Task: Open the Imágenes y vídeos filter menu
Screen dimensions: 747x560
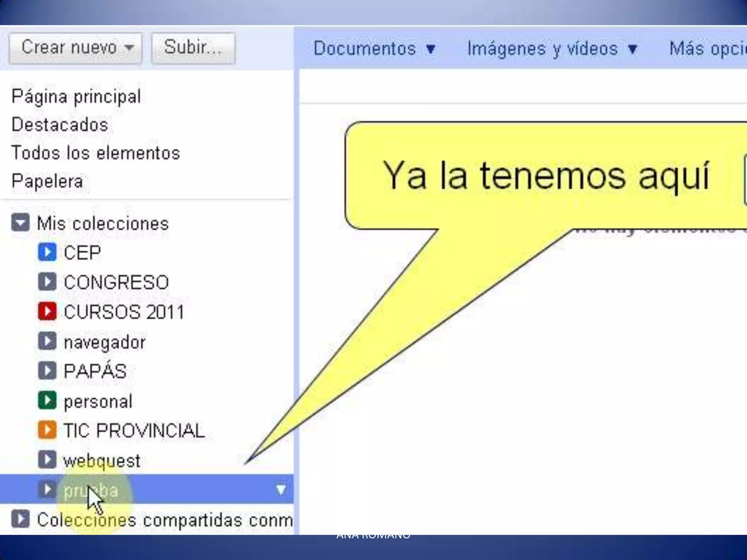Action: click(x=552, y=49)
